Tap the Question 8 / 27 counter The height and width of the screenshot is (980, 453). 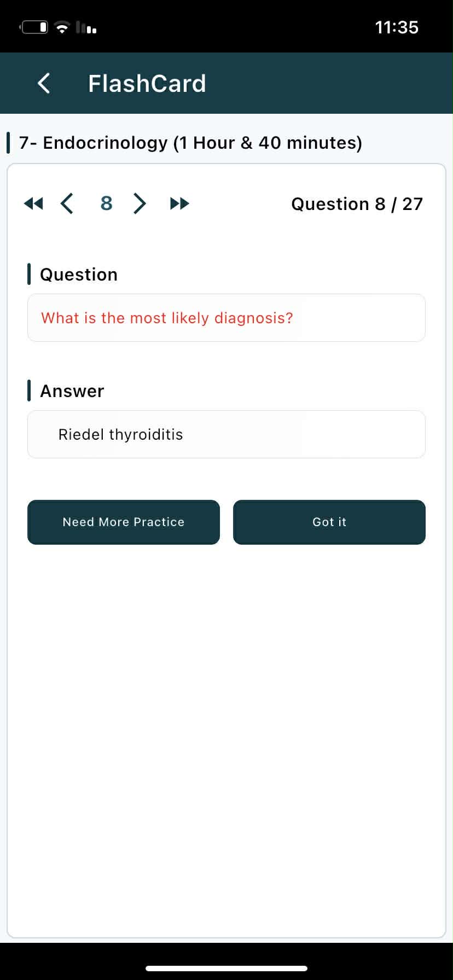(357, 204)
